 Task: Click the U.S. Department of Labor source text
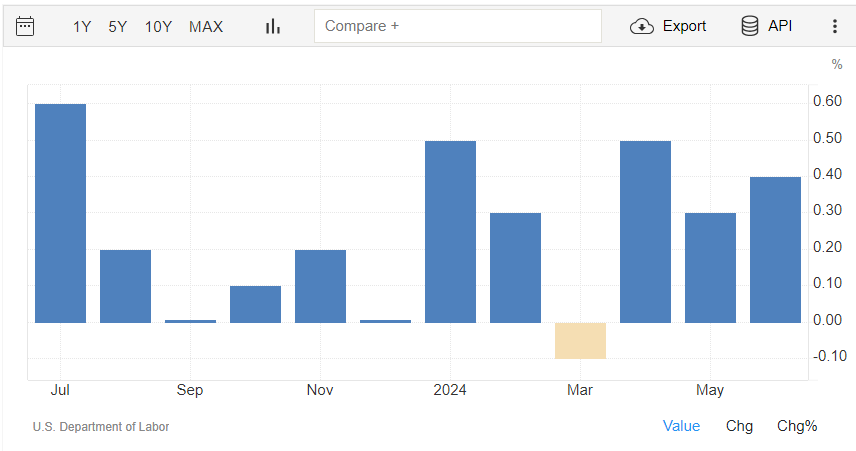pos(101,427)
